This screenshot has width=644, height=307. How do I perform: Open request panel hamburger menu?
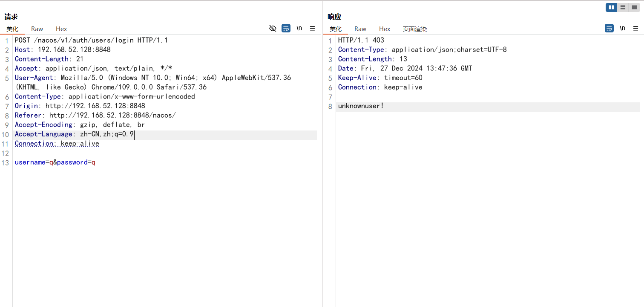(312, 28)
